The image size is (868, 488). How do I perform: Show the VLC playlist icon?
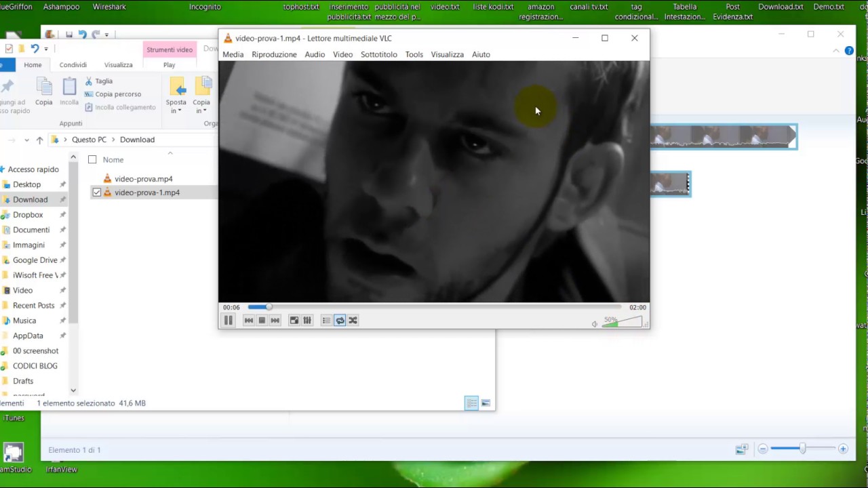click(326, 321)
